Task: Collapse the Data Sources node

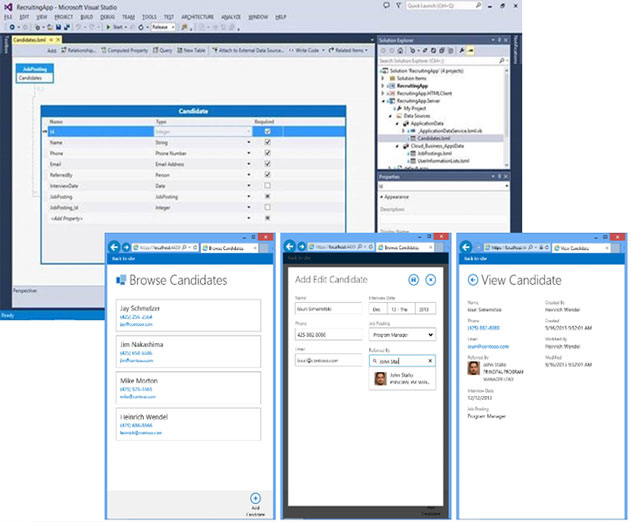Action: 390,116
